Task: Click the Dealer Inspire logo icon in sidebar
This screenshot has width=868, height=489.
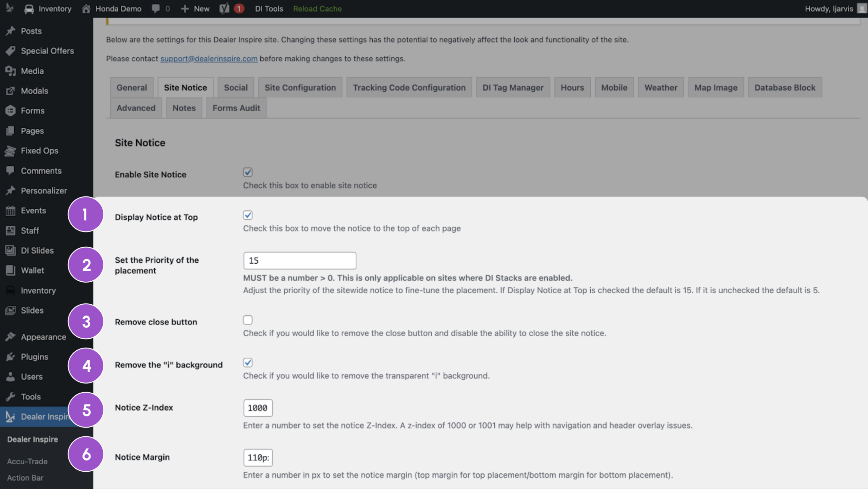Action: (11, 417)
